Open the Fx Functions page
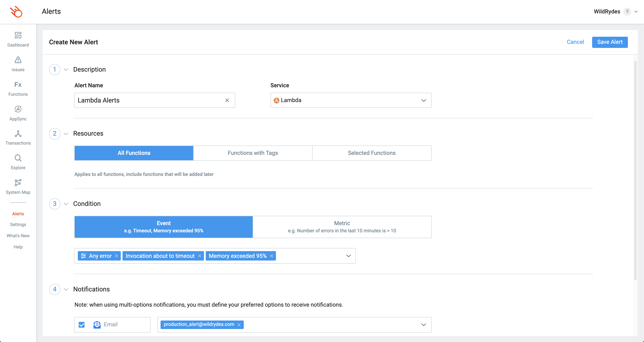 click(x=18, y=85)
